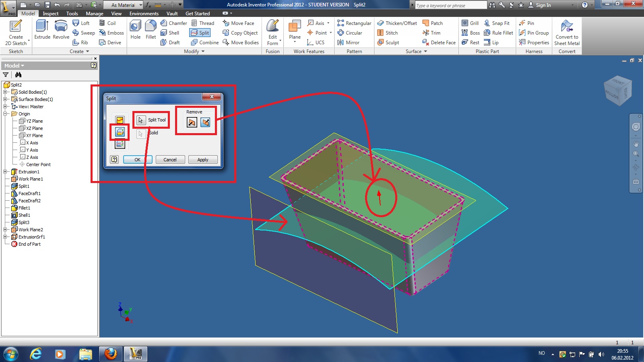Select the Extrude tool

pos(42,30)
